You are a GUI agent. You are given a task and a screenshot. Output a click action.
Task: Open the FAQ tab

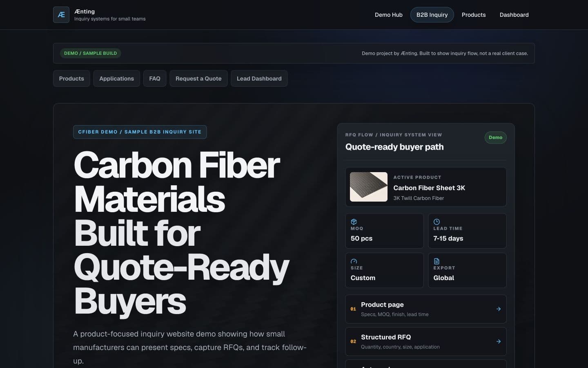tap(155, 79)
